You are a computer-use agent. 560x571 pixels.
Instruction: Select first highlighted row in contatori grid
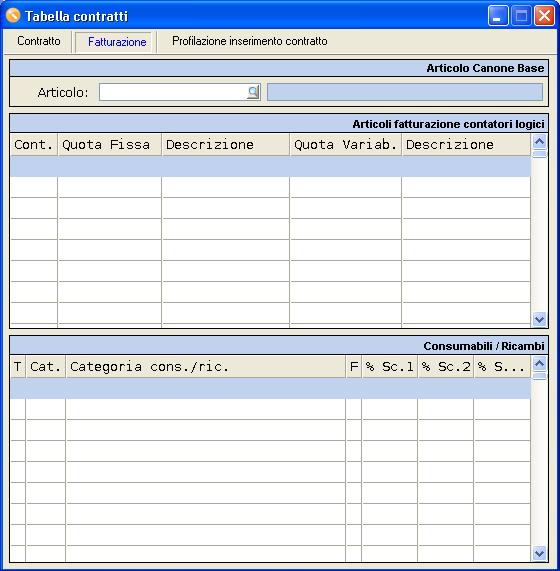click(270, 166)
